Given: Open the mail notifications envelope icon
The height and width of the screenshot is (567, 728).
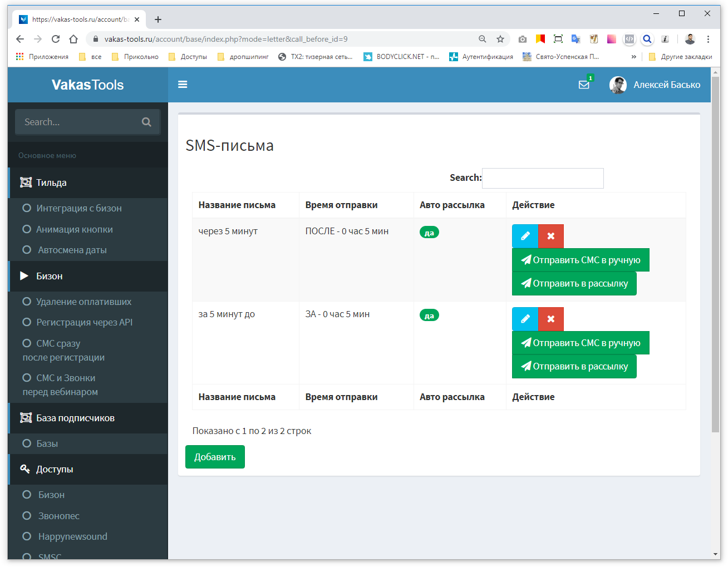Looking at the screenshot, I should tap(584, 85).
